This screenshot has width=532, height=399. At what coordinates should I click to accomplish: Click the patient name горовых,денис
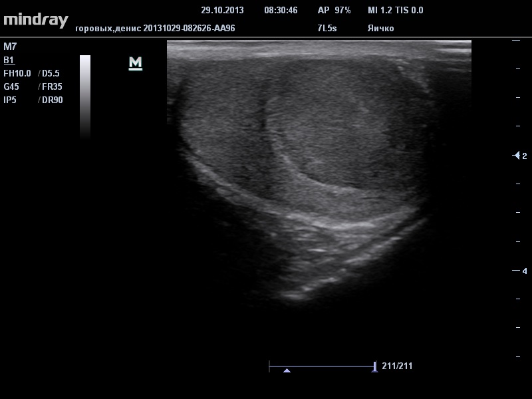(x=108, y=29)
